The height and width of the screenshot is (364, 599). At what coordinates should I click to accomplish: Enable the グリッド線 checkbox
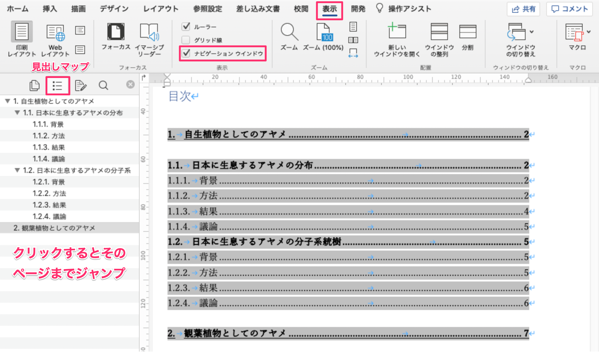tap(185, 39)
